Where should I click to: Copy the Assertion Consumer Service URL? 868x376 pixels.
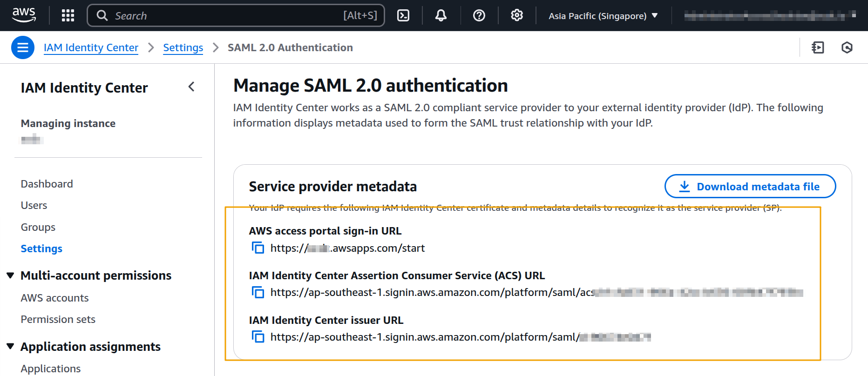pos(258,292)
